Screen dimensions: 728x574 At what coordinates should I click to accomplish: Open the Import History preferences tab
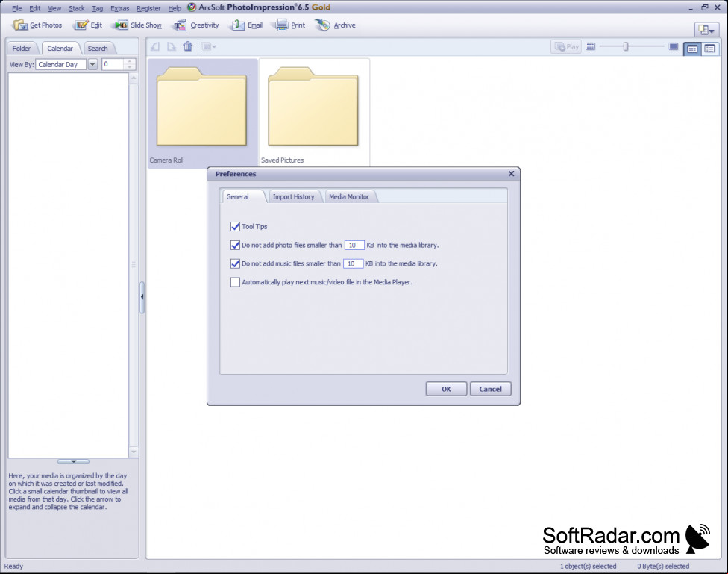click(293, 196)
